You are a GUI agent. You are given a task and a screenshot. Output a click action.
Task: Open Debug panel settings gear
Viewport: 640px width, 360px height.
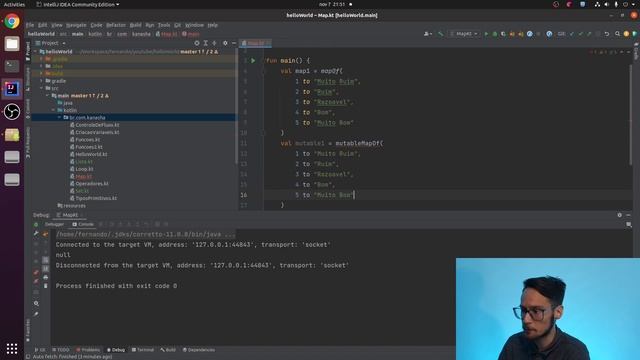(x=620, y=215)
